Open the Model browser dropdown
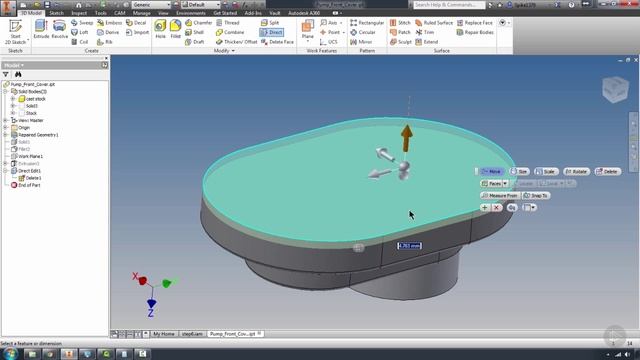This screenshot has width=640, height=360. click(x=13, y=65)
